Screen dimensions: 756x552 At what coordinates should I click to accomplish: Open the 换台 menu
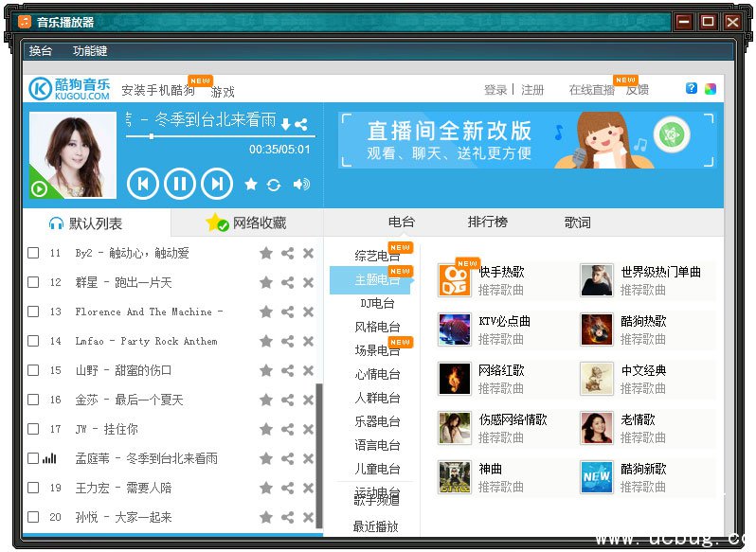point(41,51)
